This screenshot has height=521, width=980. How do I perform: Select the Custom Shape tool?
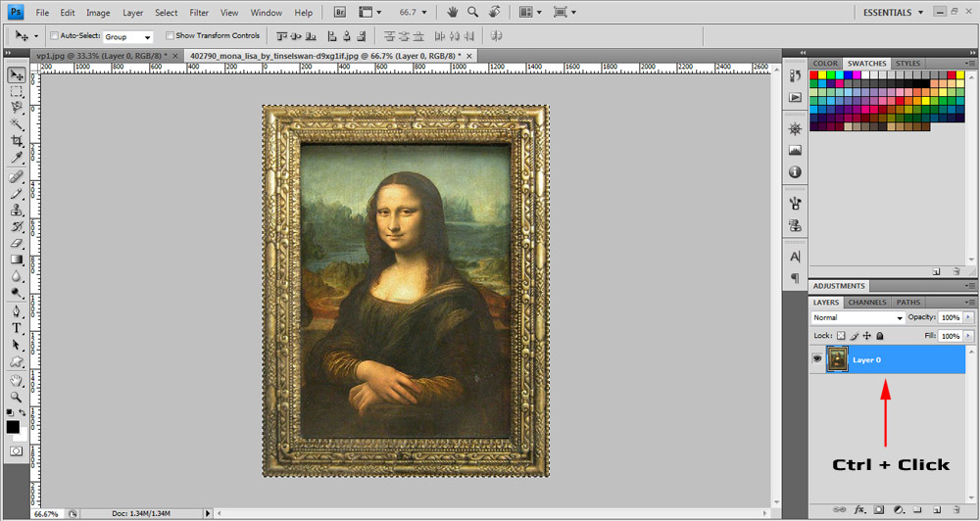coord(17,361)
